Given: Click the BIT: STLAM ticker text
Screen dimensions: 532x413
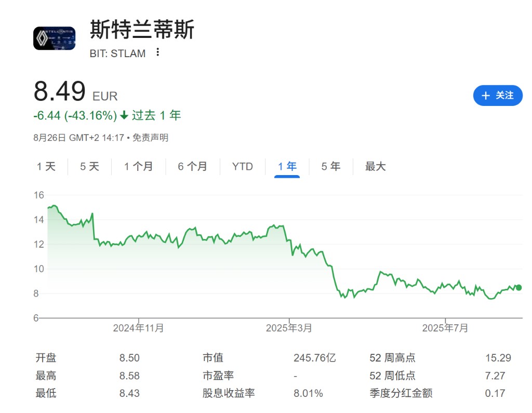Looking at the screenshot, I should 117,54.
